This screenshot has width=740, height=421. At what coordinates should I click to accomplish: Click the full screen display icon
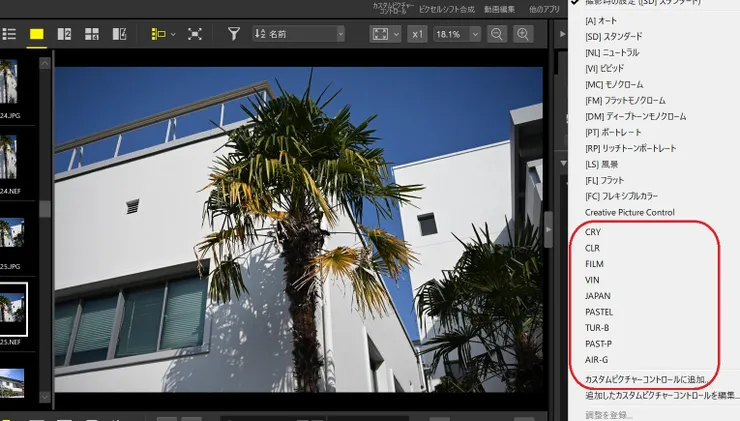194,34
